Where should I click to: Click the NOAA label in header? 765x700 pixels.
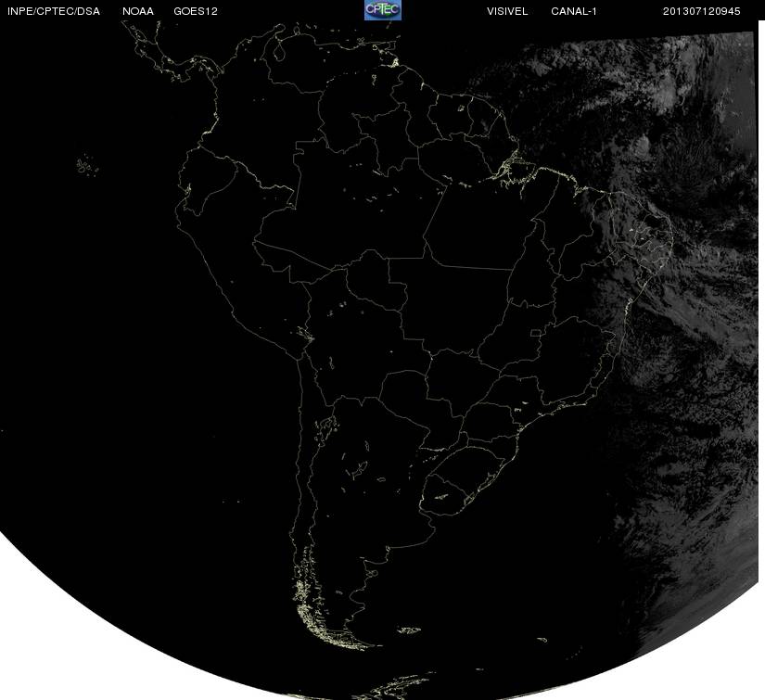[138, 11]
